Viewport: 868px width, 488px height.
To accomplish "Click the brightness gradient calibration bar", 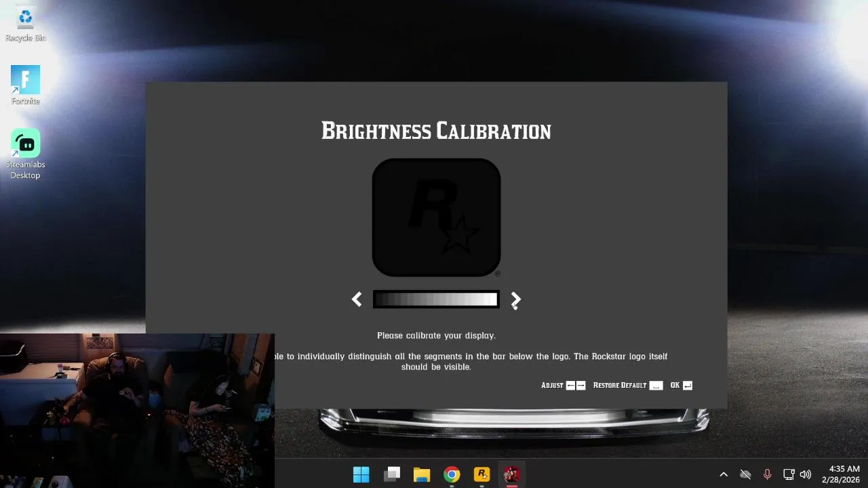I will pyautogui.click(x=436, y=300).
